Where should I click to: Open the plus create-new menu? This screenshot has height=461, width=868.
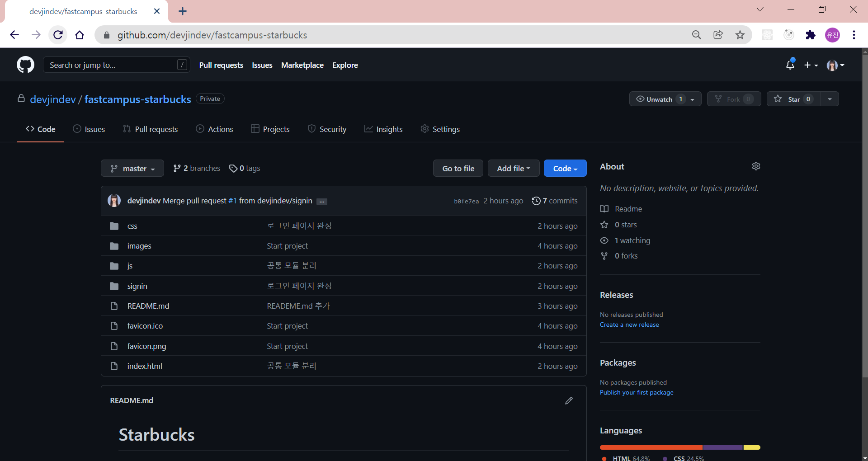[x=811, y=65]
